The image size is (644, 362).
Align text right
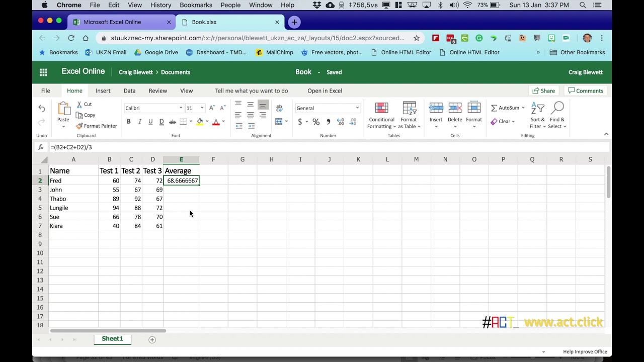tap(263, 115)
